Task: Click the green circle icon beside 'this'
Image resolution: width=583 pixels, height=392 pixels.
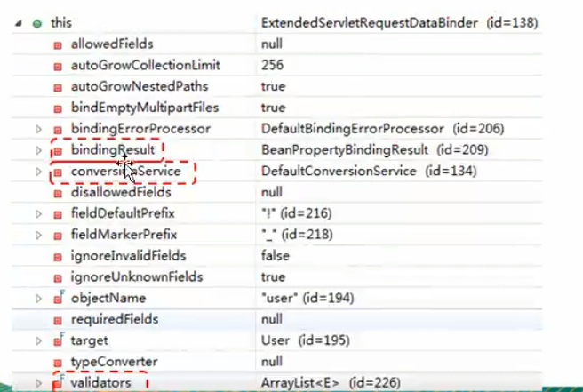Action: [36, 24]
